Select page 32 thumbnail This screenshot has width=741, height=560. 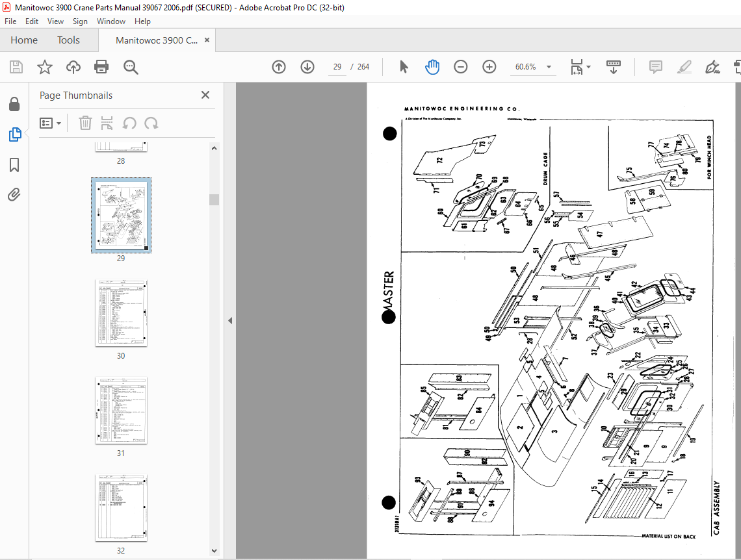point(121,507)
